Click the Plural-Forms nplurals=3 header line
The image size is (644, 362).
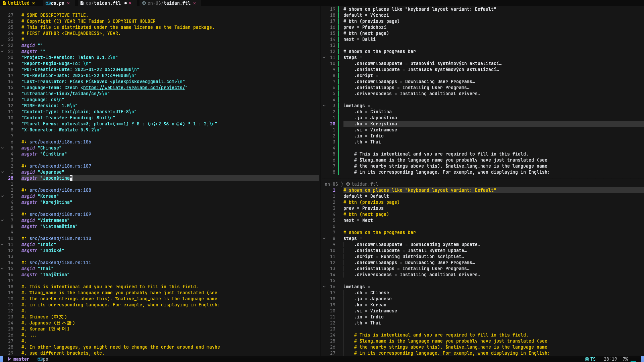pos(119,124)
